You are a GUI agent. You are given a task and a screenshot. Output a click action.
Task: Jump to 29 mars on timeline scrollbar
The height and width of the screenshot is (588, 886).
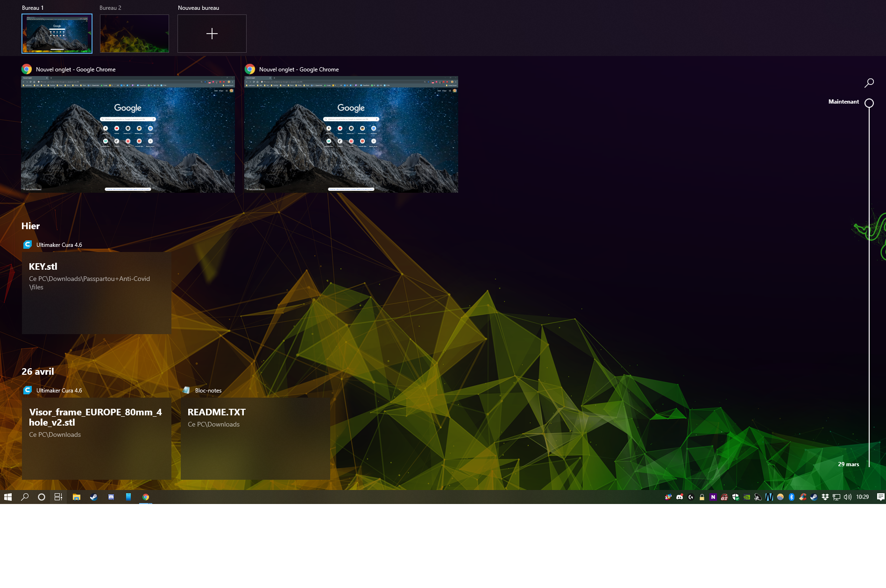click(x=849, y=464)
